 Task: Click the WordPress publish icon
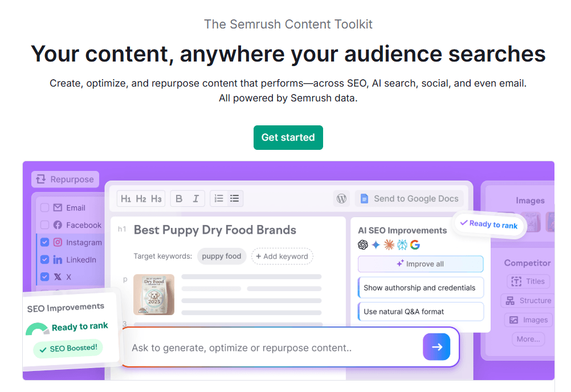pos(341,198)
